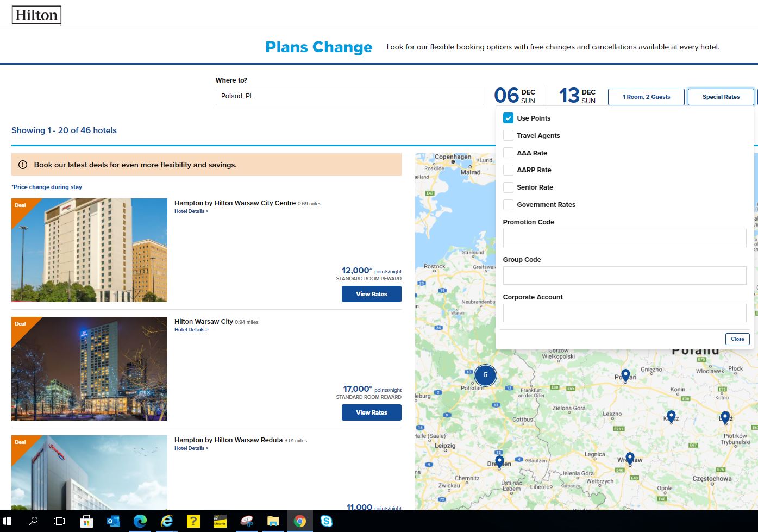The height and width of the screenshot is (532, 758).
Task: Click the Hampton by Hilton Warsaw Reduta name
Action: click(228, 440)
